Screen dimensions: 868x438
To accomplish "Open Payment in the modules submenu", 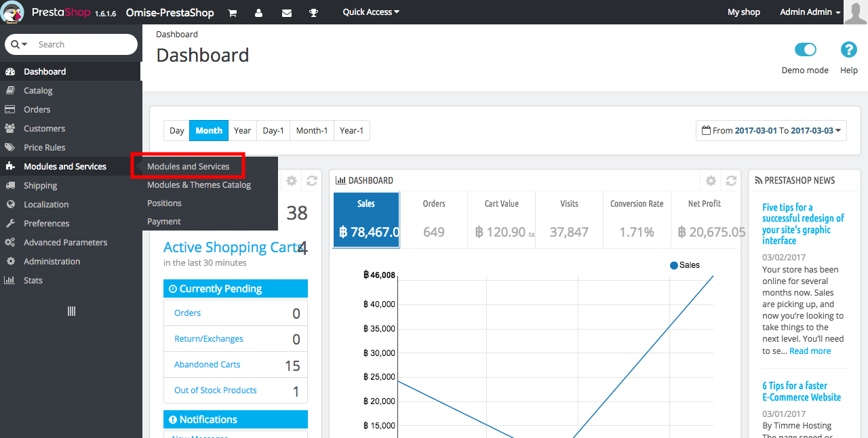I will pos(164,221).
